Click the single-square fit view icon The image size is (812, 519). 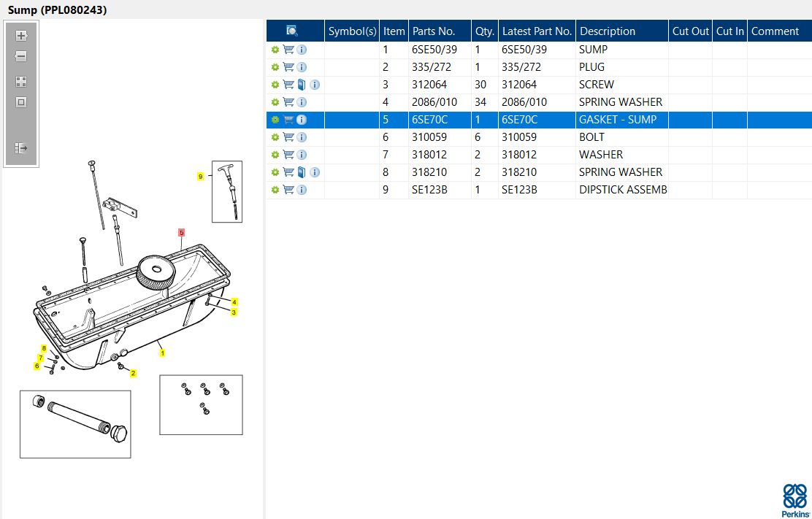[x=21, y=102]
